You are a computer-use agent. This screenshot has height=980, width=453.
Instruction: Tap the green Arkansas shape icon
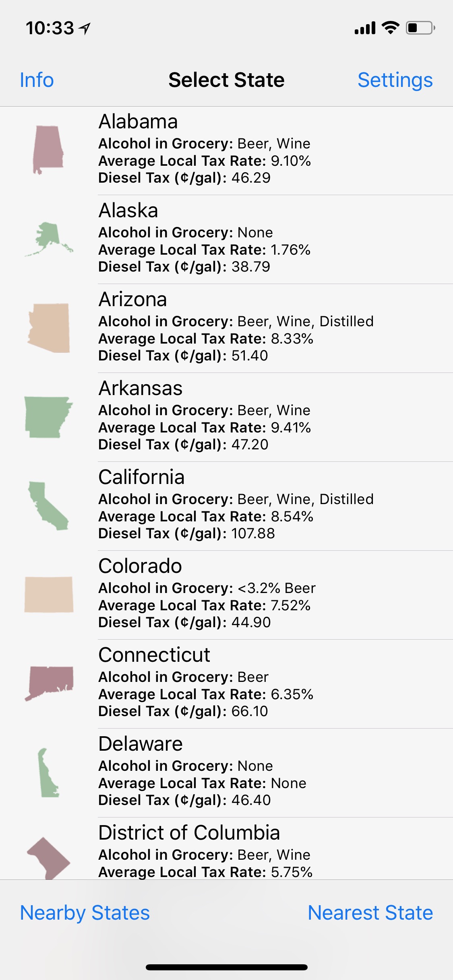pyautogui.click(x=48, y=417)
